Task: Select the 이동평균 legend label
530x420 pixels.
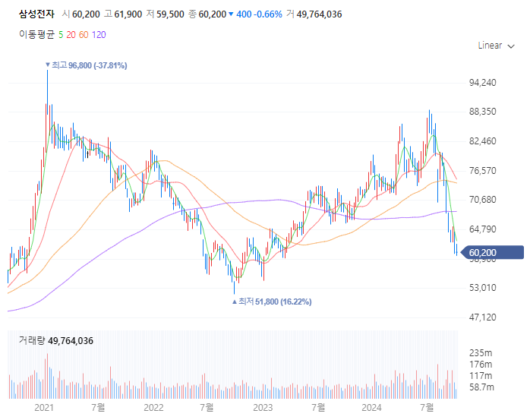Action: [36, 33]
